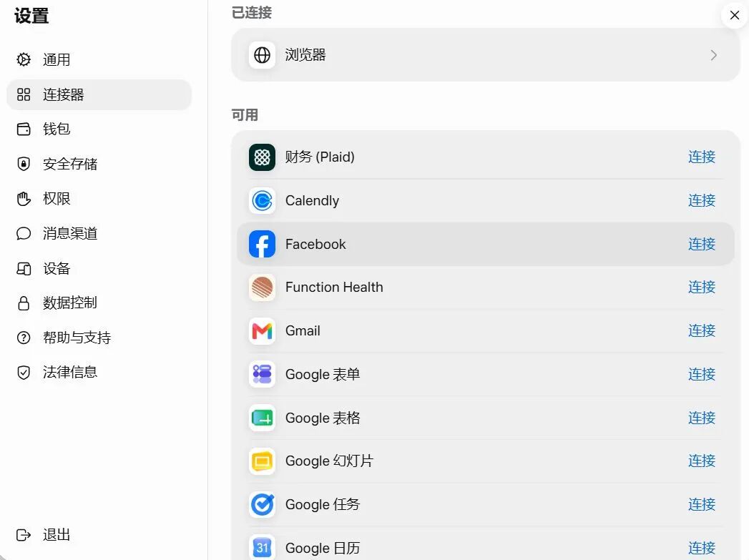Click the 设备 devices icon
The image size is (749, 560).
point(24,269)
